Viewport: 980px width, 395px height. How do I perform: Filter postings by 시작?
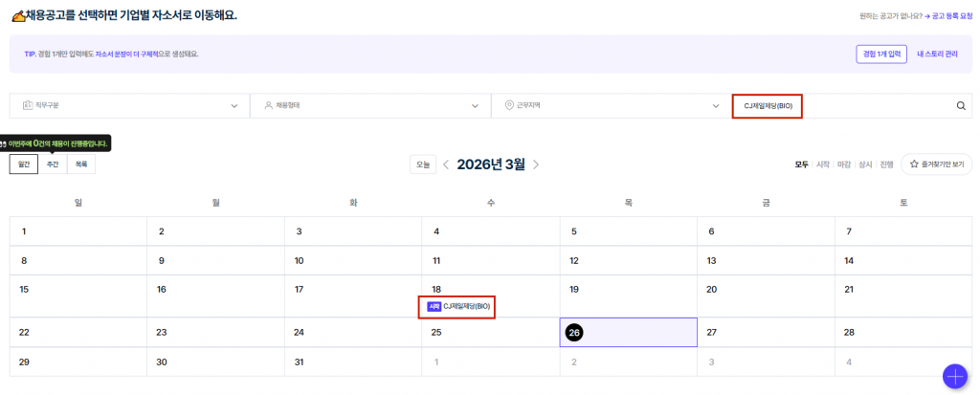coord(822,165)
